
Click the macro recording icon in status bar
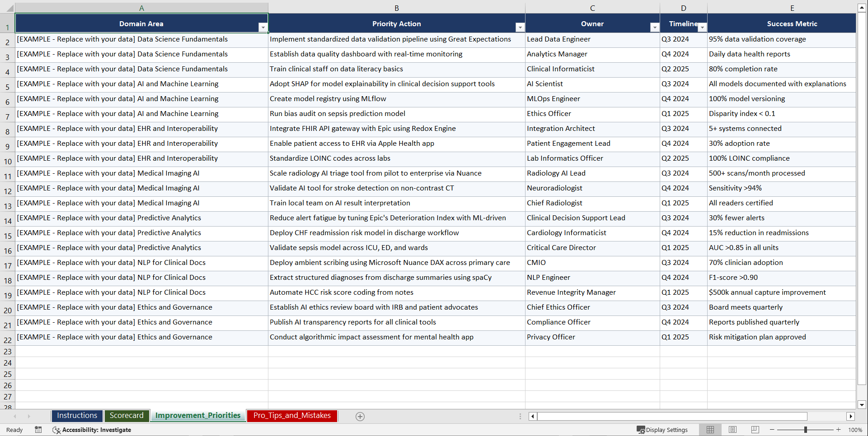(x=38, y=430)
